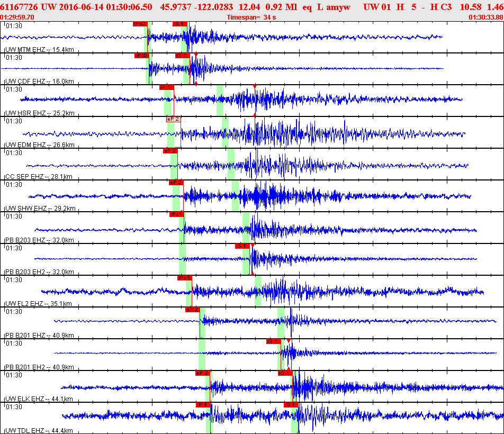Click the Timespan= 34 s label
Viewport: 504px width, 434px height.
click(x=251, y=17)
